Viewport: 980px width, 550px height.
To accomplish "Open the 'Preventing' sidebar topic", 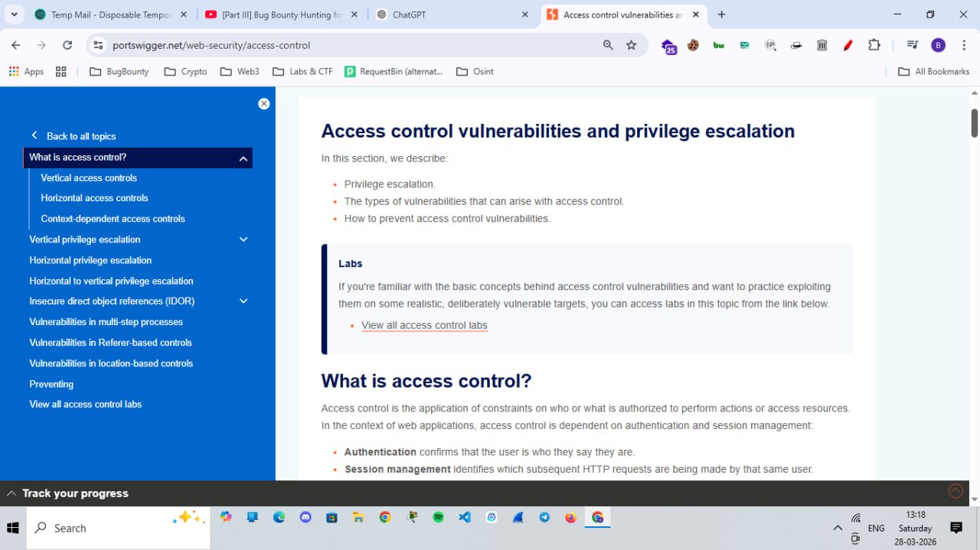I will 51,384.
